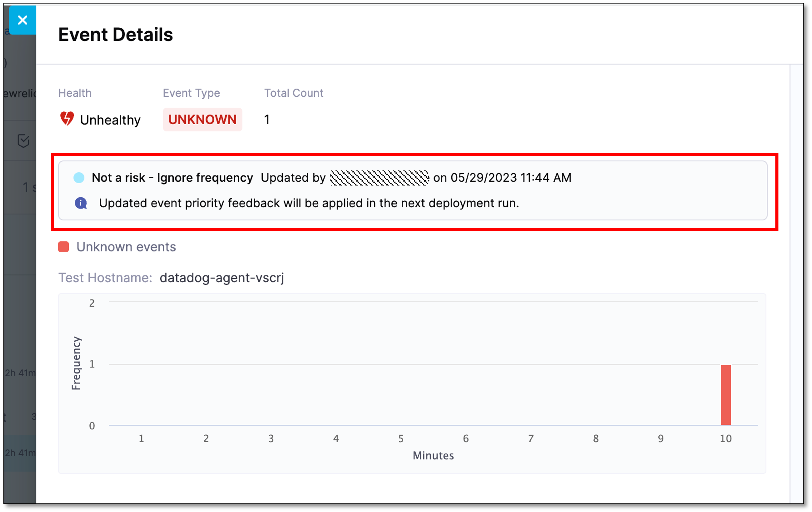Click the Minutes axis label
This screenshot has height=512, width=812.
click(433, 455)
